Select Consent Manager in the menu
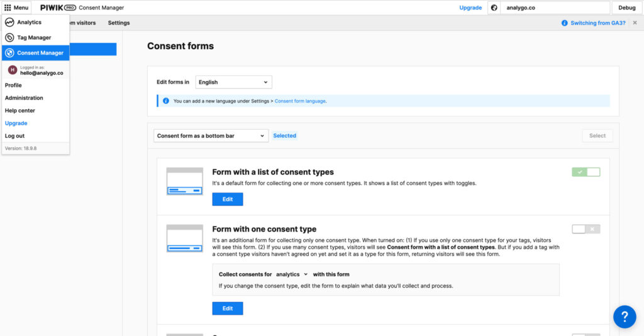 [x=36, y=53]
